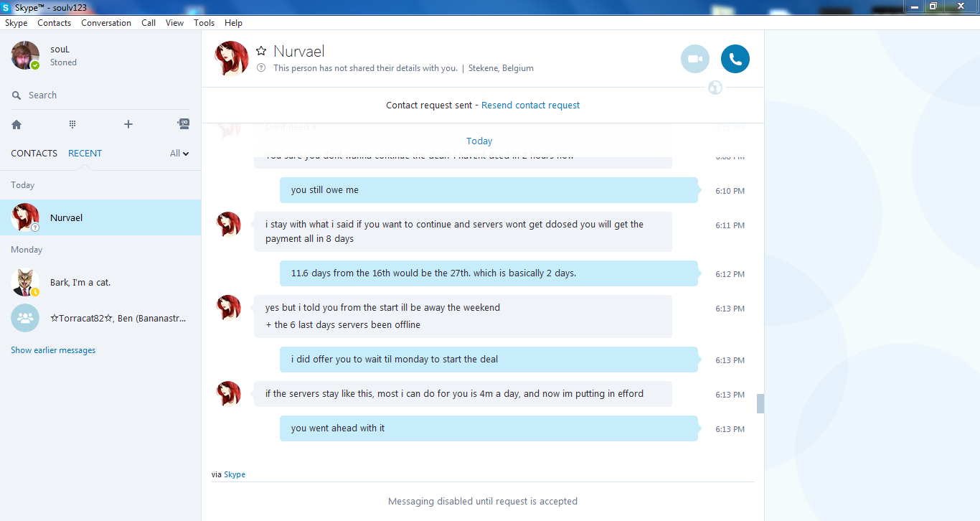Viewport: 980px width, 521px height.
Task: Open the Conversation menu
Action: click(x=106, y=23)
